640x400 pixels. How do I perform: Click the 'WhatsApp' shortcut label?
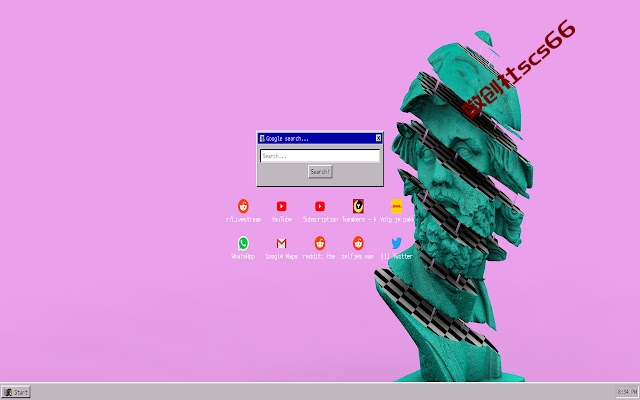(x=243, y=256)
